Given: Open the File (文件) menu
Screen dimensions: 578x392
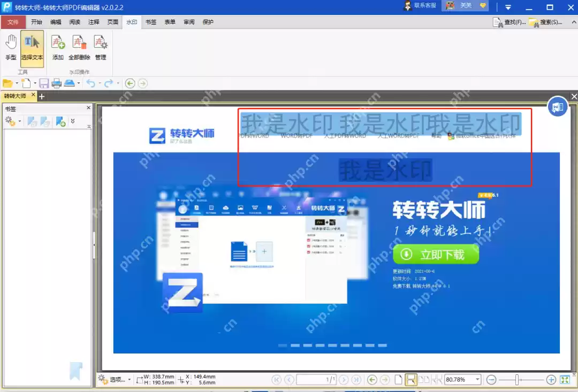Looking at the screenshot, I should 13,22.
